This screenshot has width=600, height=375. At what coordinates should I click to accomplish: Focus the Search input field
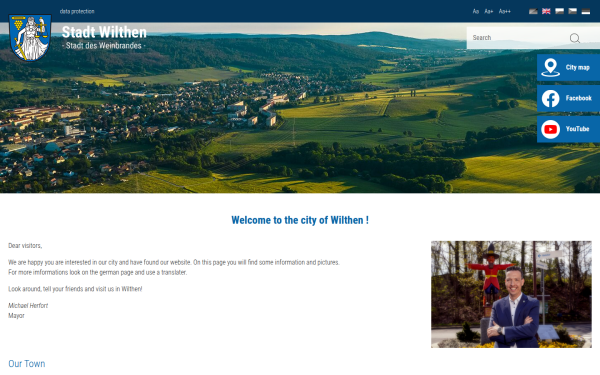[x=518, y=38]
